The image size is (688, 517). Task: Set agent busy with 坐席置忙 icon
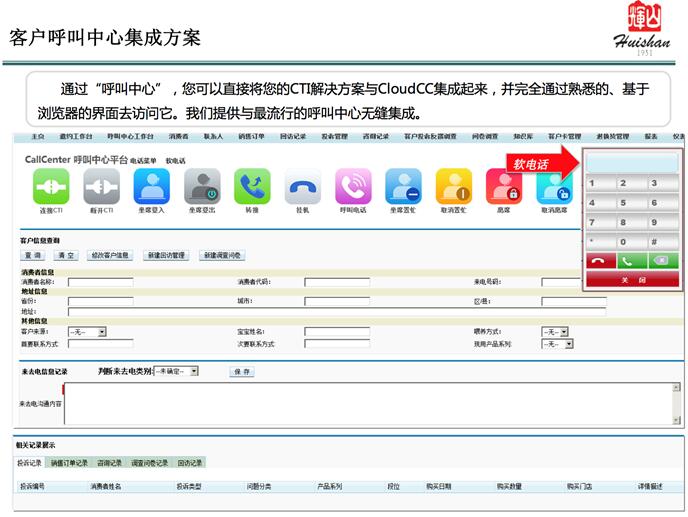(403, 186)
